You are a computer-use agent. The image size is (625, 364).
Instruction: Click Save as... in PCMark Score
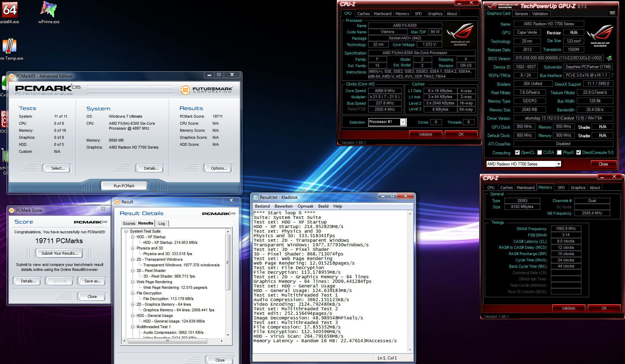click(92, 281)
